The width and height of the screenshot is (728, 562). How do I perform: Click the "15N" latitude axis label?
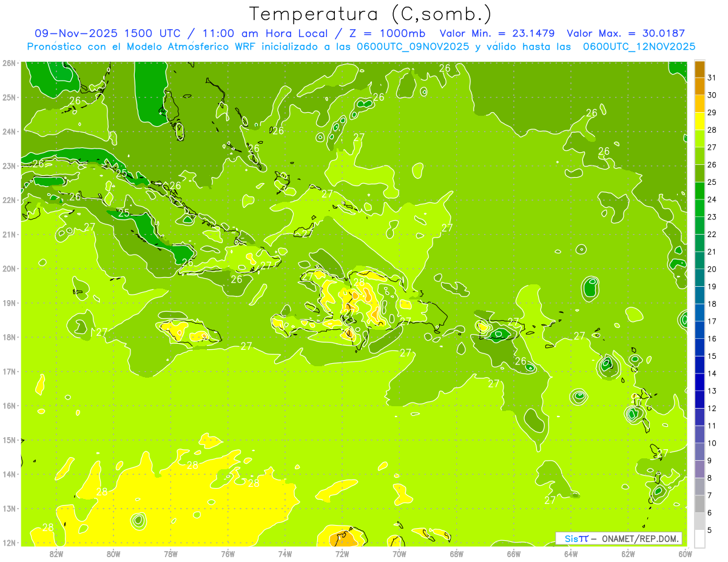coord(8,440)
